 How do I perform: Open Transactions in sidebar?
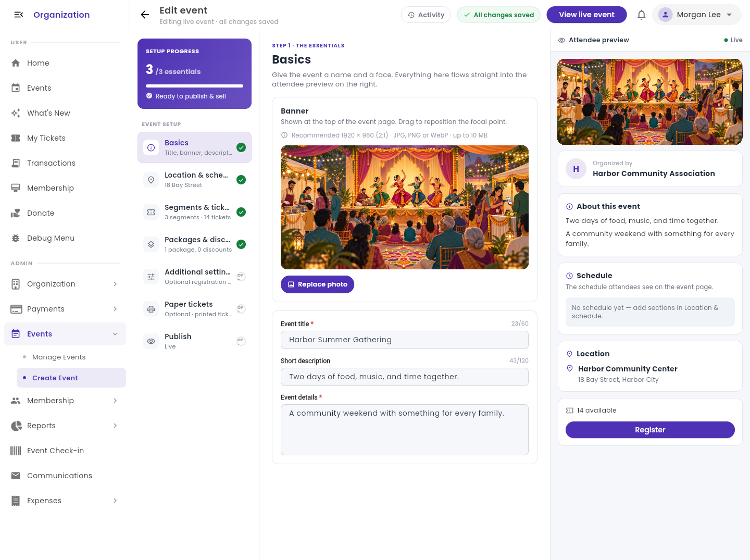pyautogui.click(x=65, y=163)
